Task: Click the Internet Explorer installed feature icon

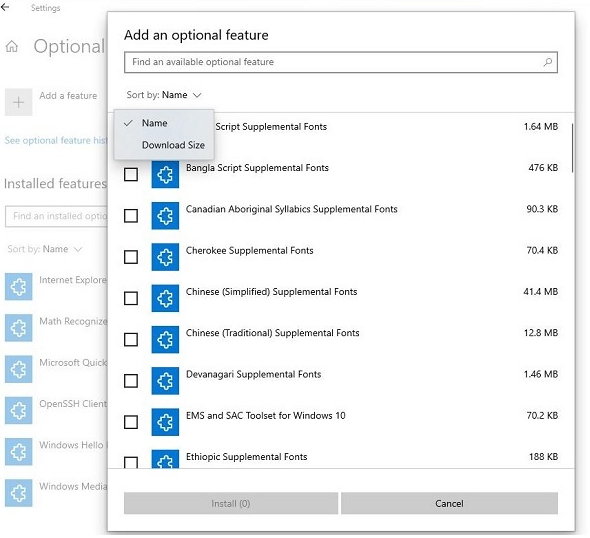Action: click(x=18, y=287)
